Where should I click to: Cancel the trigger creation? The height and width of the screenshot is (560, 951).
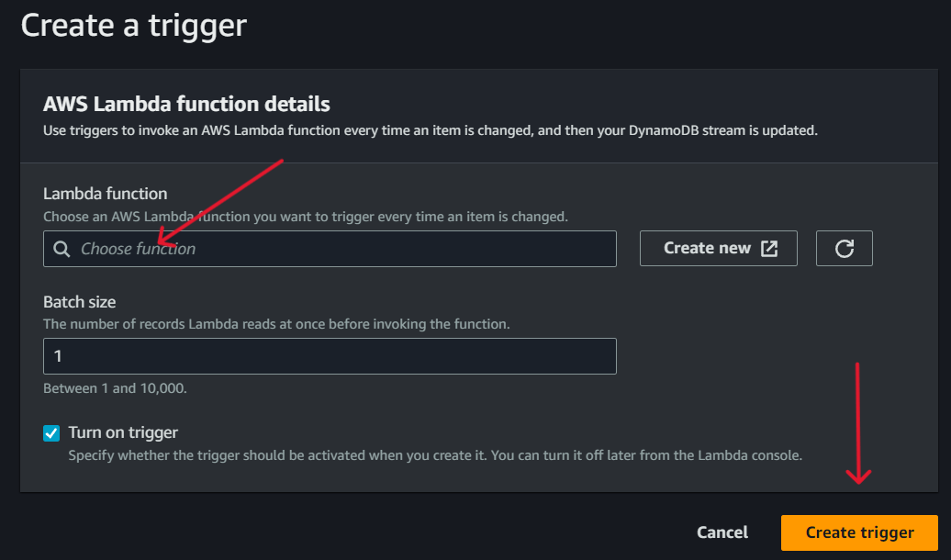click(722, 532)
